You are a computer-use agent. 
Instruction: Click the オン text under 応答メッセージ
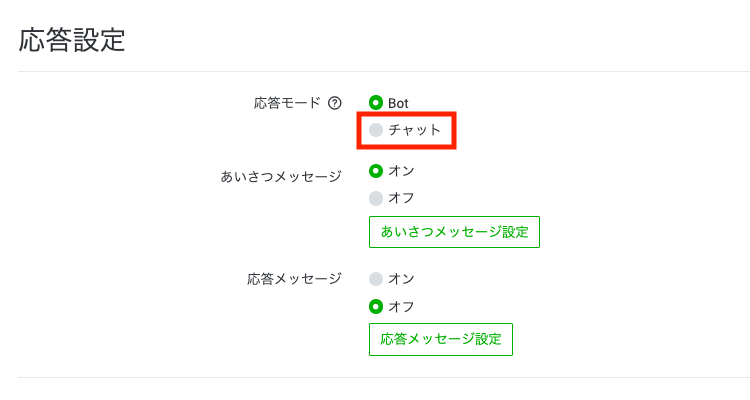[x=401, y=279]
